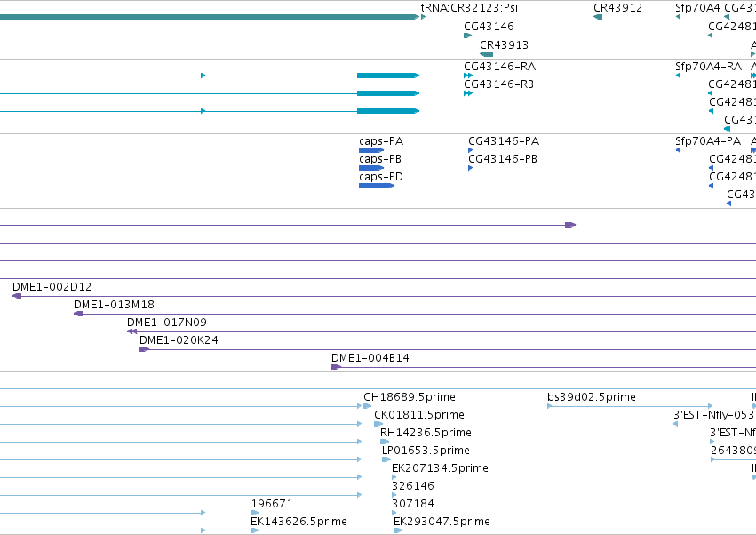Click the Sfp70A4 gene arrow glyph
Viewport: 756px width, 535px height.
coord(678,17)
